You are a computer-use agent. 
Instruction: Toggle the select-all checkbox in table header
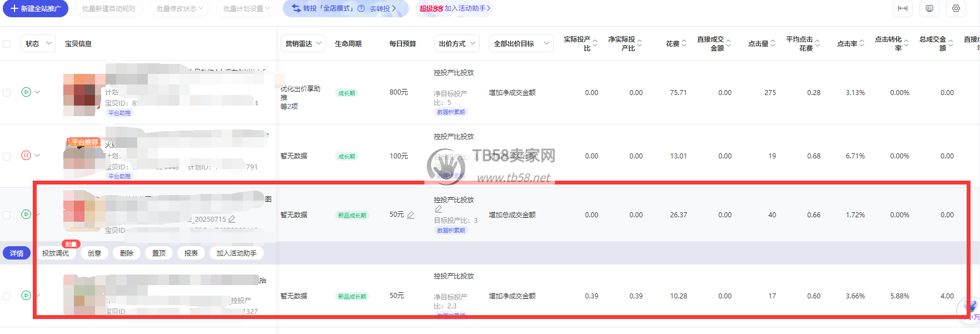point(7,43)
